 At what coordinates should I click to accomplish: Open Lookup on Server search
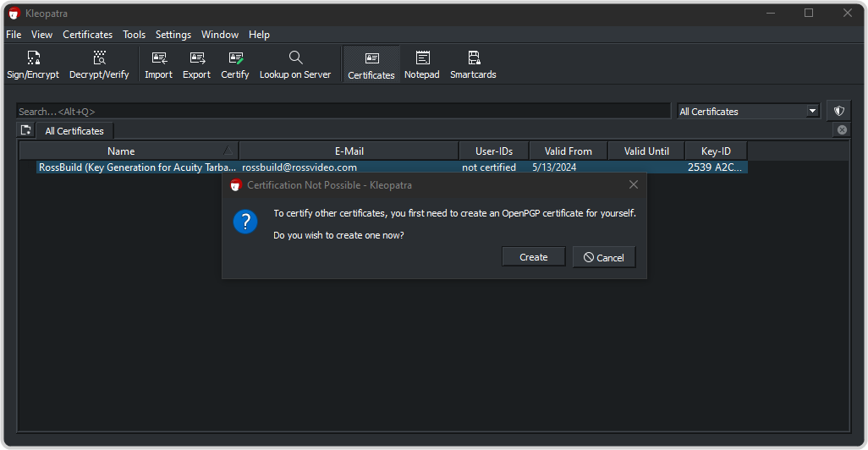tap(295, 64)
